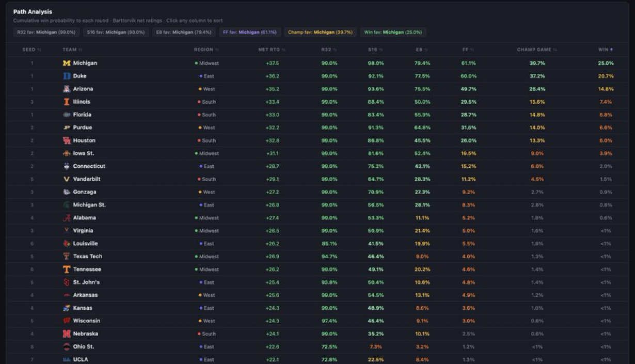Click the Houston team logo icon
This screenshot has width=635, height=364.
click(x=66, y=140)
